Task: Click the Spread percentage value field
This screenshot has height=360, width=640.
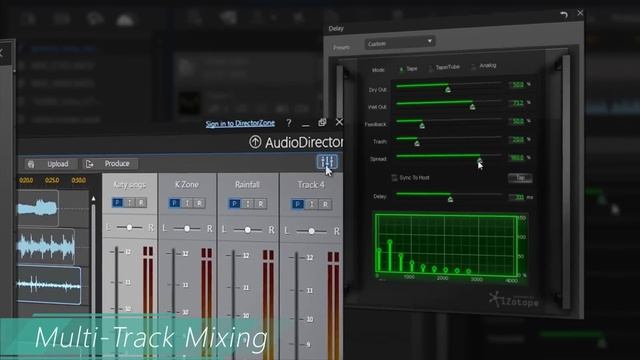Action: coord(517,158)
